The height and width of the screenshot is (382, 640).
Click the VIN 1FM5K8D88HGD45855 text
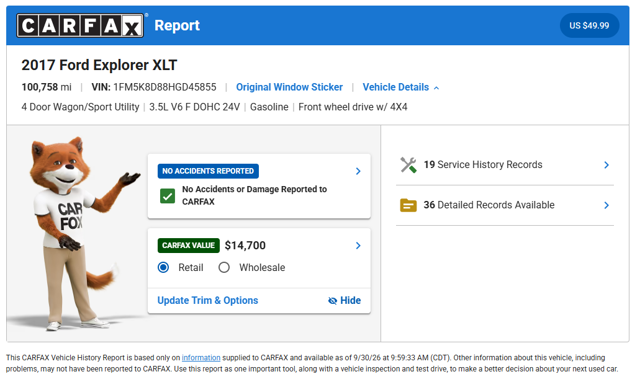tap(154, 87)
